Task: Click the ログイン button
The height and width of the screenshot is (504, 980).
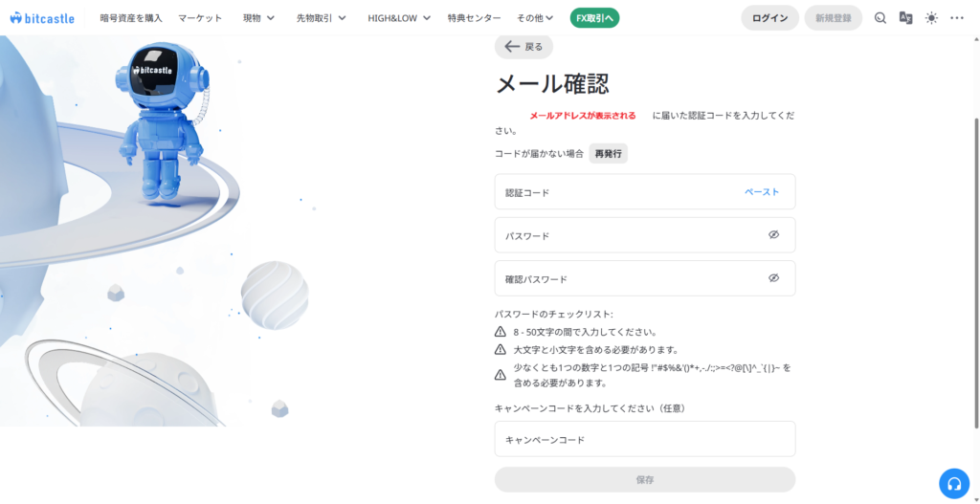Action: click(x=770, y=18)
